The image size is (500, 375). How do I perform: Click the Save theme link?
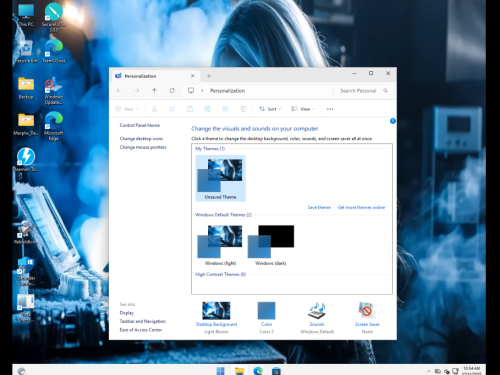click(x=319, y=207)
